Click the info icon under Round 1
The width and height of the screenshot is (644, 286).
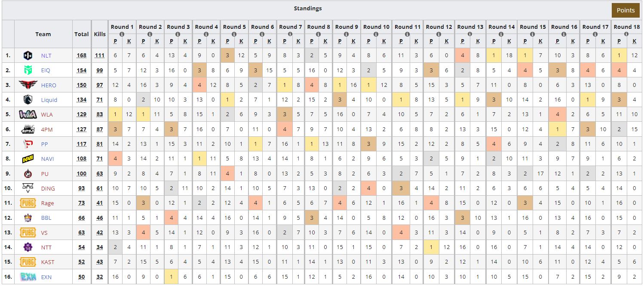point(122,34)
